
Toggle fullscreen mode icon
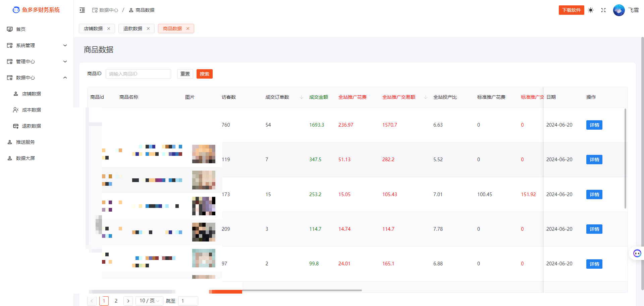(603, 10)
